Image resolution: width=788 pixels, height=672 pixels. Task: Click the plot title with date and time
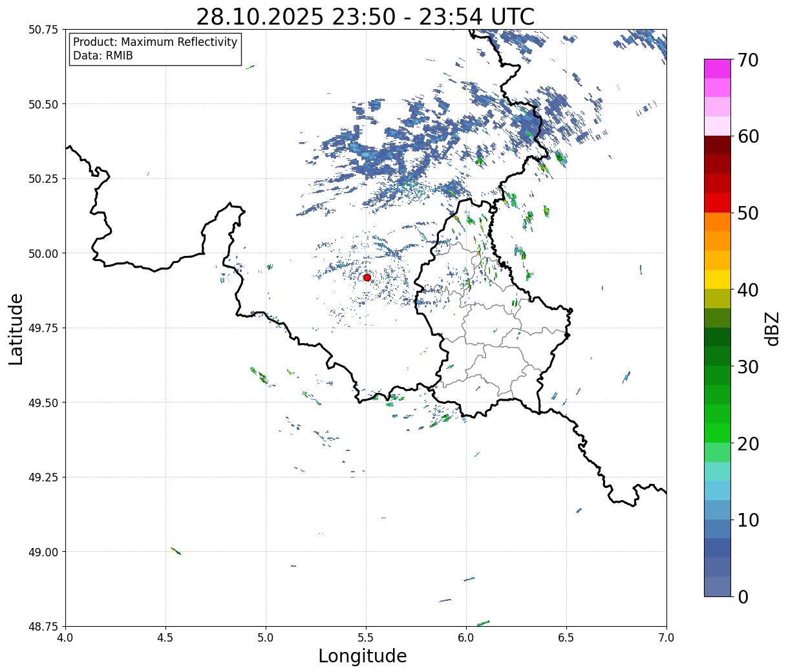point(365,17)
